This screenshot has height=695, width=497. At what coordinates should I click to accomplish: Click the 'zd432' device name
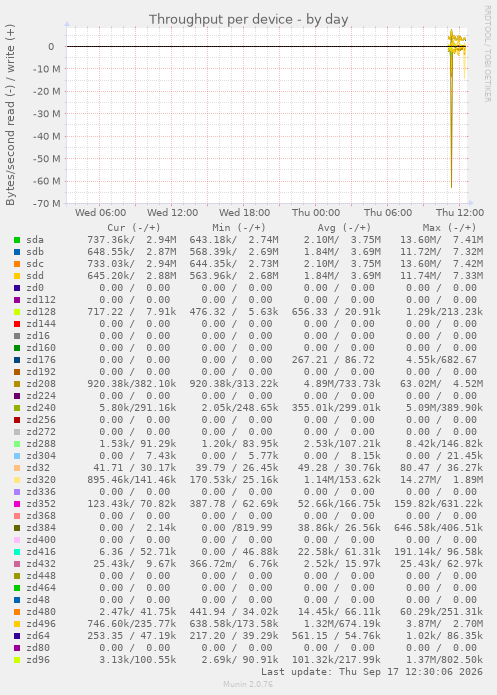pyautogui.click(x=41, y=564)
